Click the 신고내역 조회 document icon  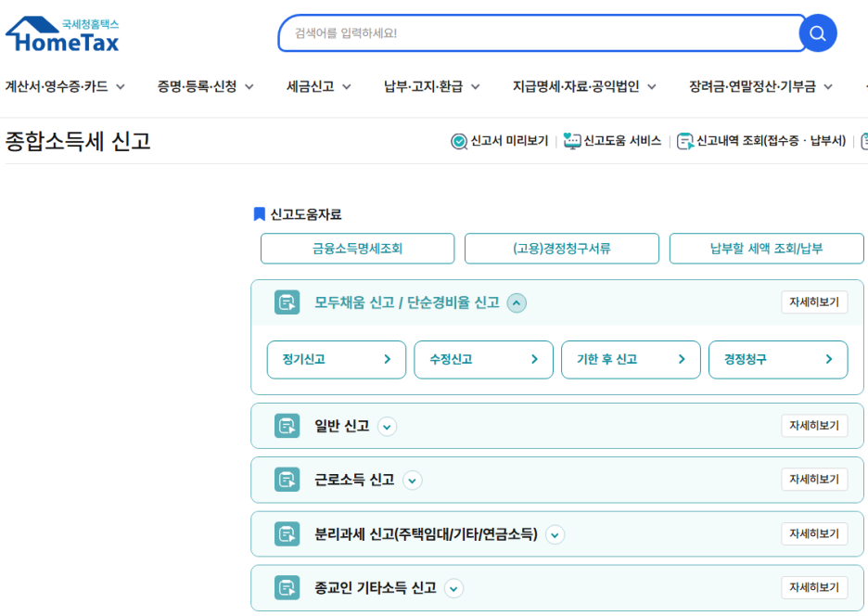[x=685, y=142]
